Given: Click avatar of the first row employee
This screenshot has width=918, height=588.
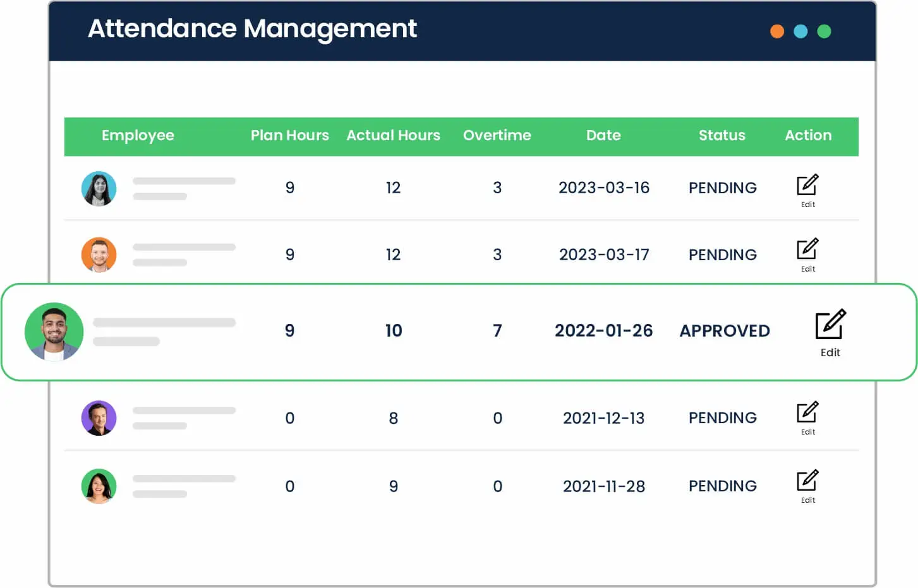Looking at the screenshot, I should point(99,188).
